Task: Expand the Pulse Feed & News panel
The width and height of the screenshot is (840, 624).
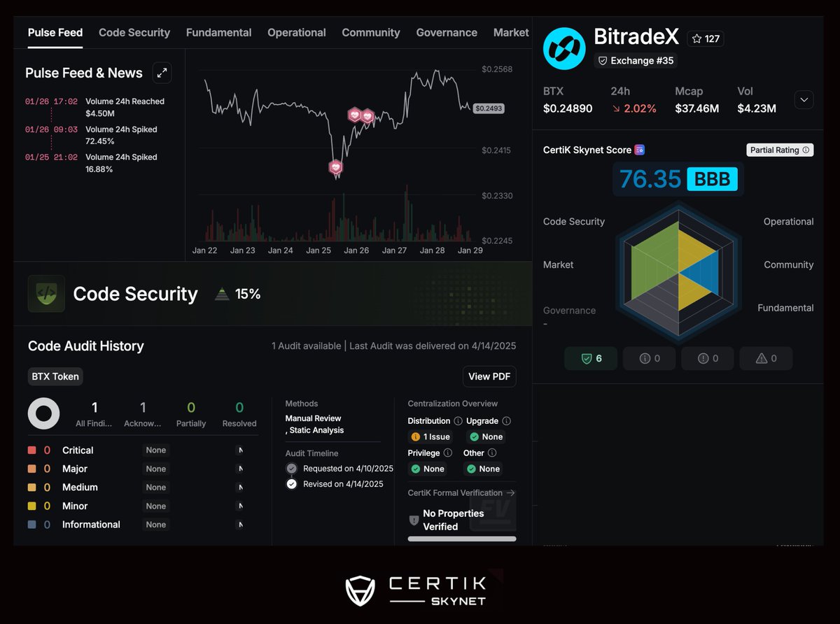Action: tap(162, 73)
